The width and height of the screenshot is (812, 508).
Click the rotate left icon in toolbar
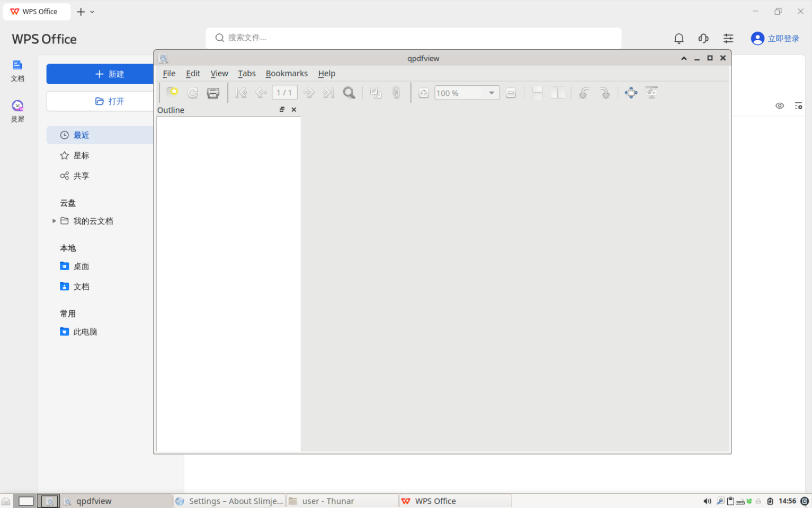pyautogui.click(x=584, y=93)
